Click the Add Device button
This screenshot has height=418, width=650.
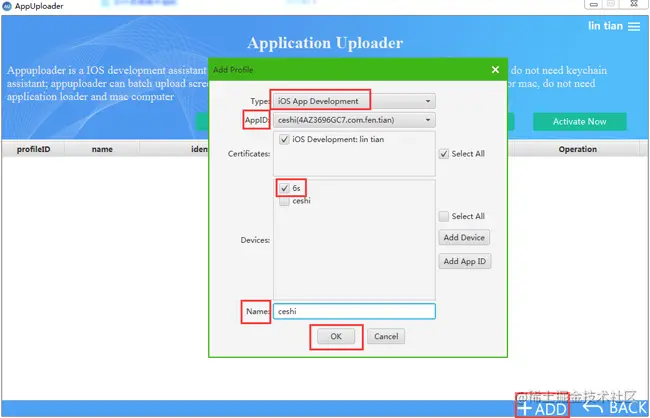464,238
